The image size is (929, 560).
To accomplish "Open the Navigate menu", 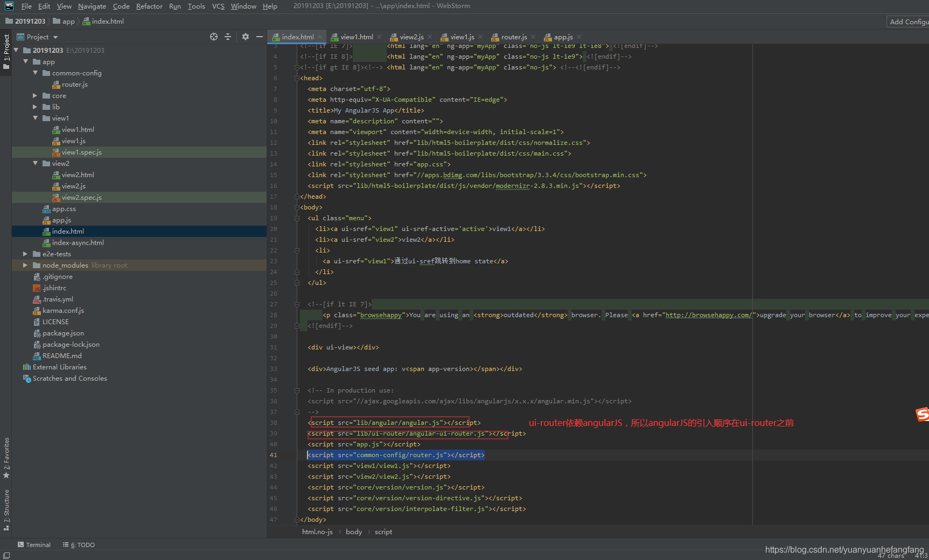I will pos(92,6).
